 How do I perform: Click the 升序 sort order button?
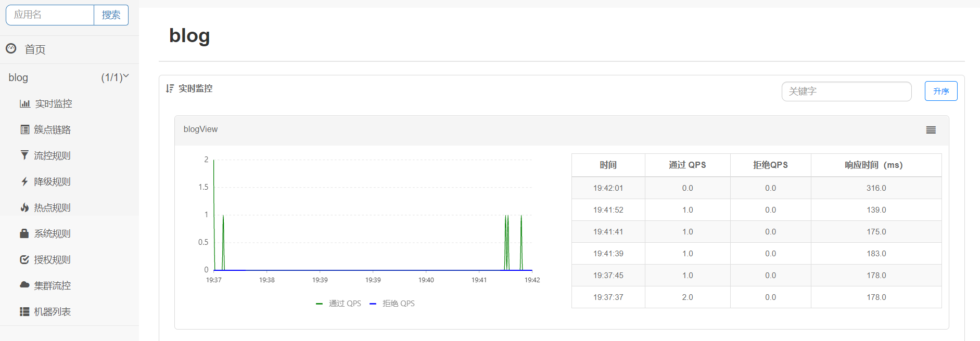pyautogui.click(x=941, y=91)
